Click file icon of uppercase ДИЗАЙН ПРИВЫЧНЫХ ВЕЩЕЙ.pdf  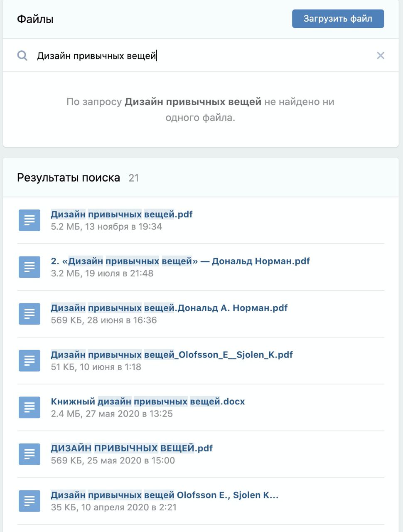(29, 454)
